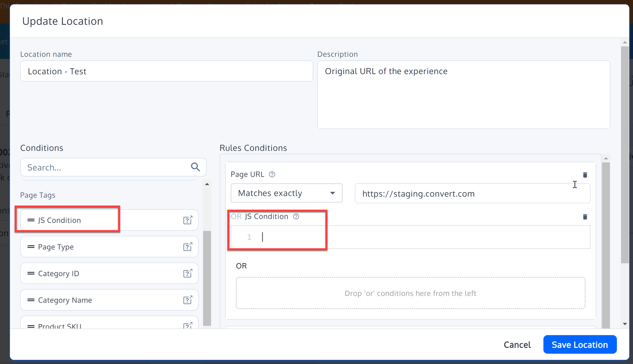This screenshot has height=364, width=633.
Task: Click the documentation icon for Product SKU
Action: [x=188, y=325]
